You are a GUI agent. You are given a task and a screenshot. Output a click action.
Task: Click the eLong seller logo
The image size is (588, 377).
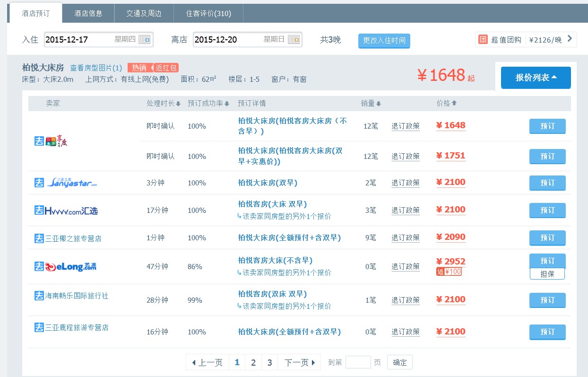(65, 267)
